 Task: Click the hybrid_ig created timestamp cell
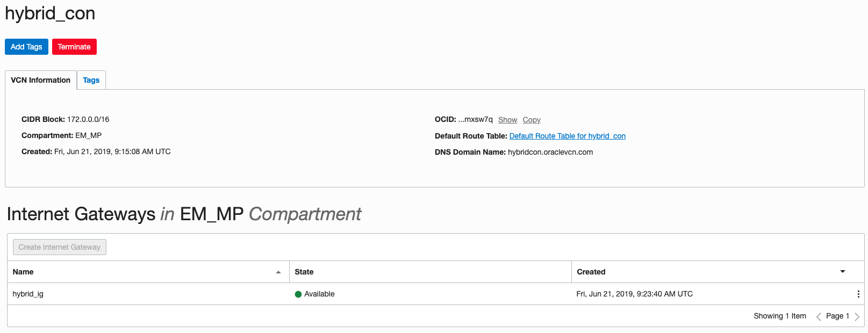click(x=634, y=294)
